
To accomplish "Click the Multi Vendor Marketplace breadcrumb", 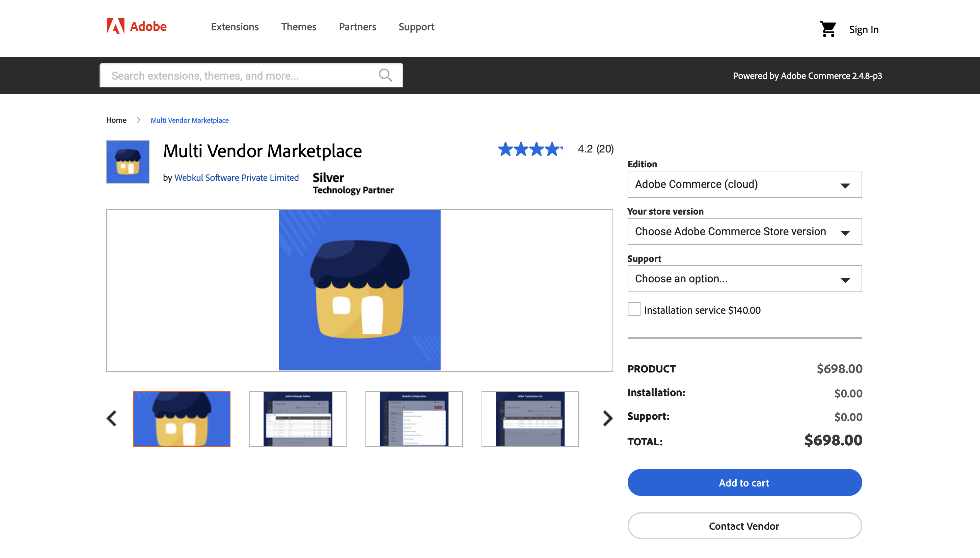I will click(189, 120).
